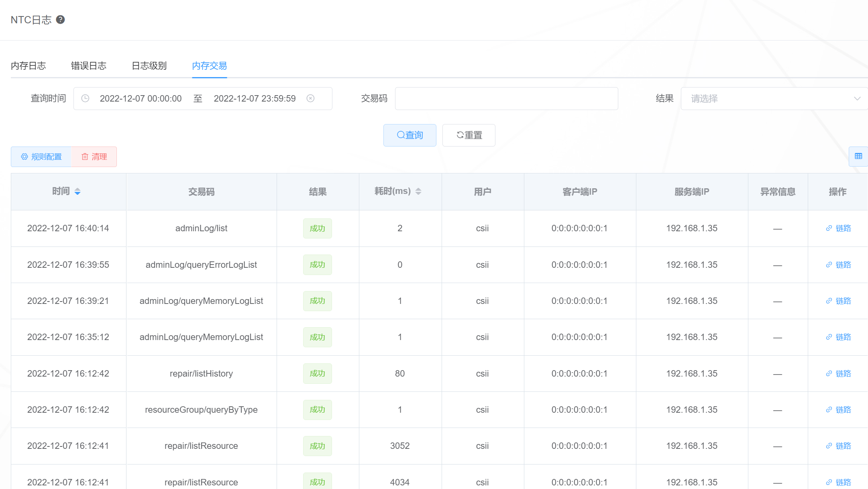Select the 内存交易 tab
868x489 pixels.
[x=210, y=66]
